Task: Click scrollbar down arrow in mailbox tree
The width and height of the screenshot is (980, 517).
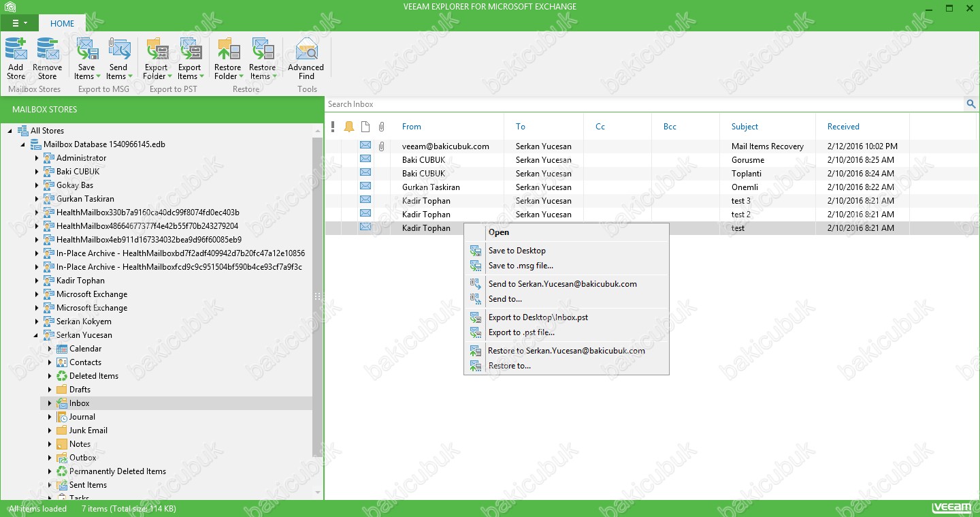Action: [x=318, y=492]
